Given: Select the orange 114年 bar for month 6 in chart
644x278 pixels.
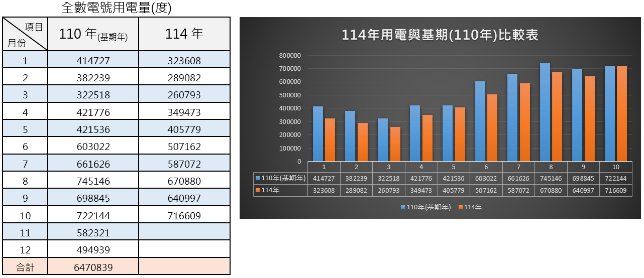Looking at the screenshot, I should click(492, 127).
